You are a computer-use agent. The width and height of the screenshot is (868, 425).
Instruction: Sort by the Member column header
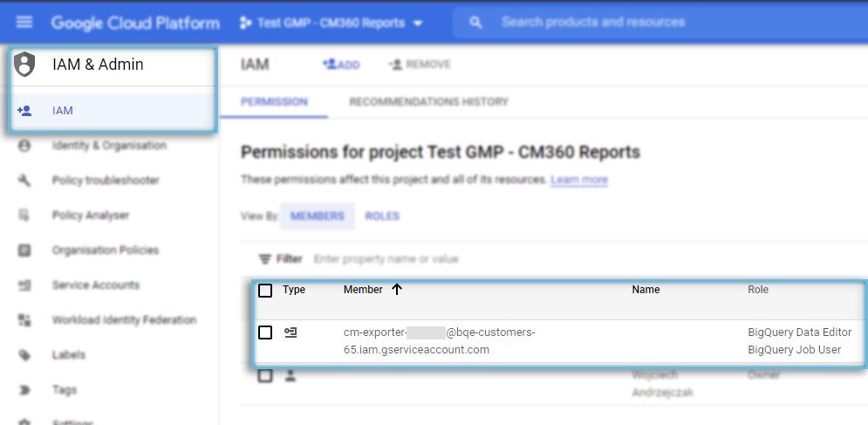(363, 289)
